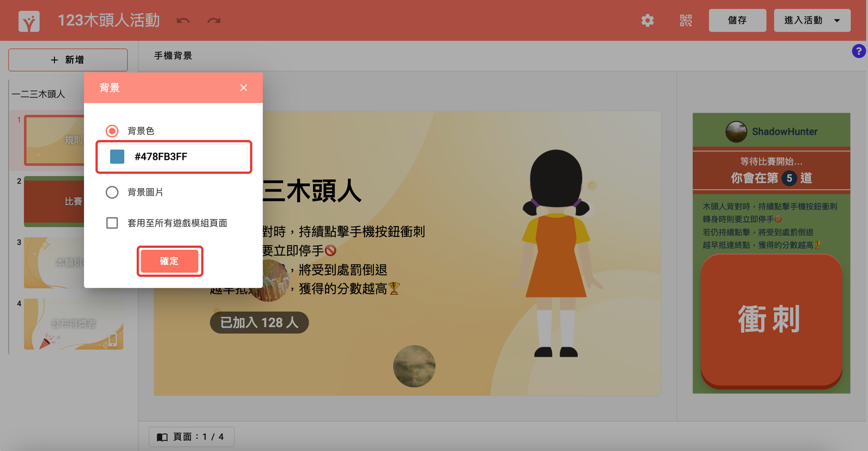The width and height of the screenshot is (868, 451).
Task: Select slide 4 公布得獎者 thumbnail
Action: [74, 324]
